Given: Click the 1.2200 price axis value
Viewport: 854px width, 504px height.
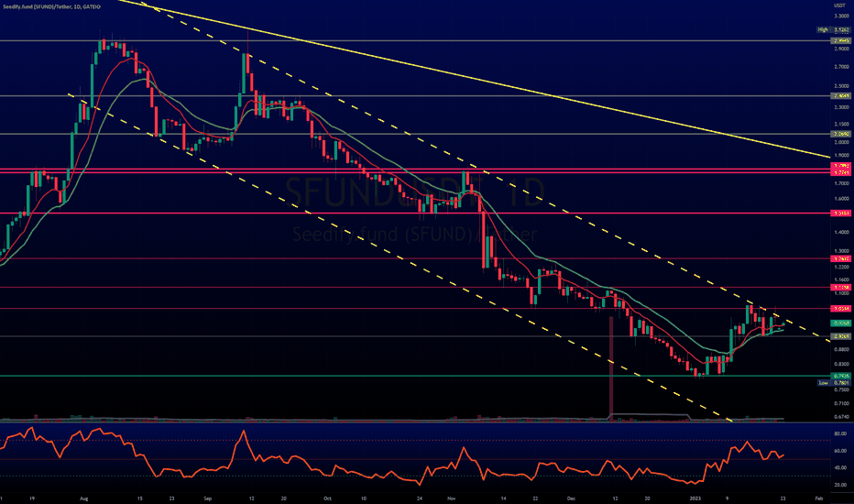Looking at the screenshot, I should [841, 267].
